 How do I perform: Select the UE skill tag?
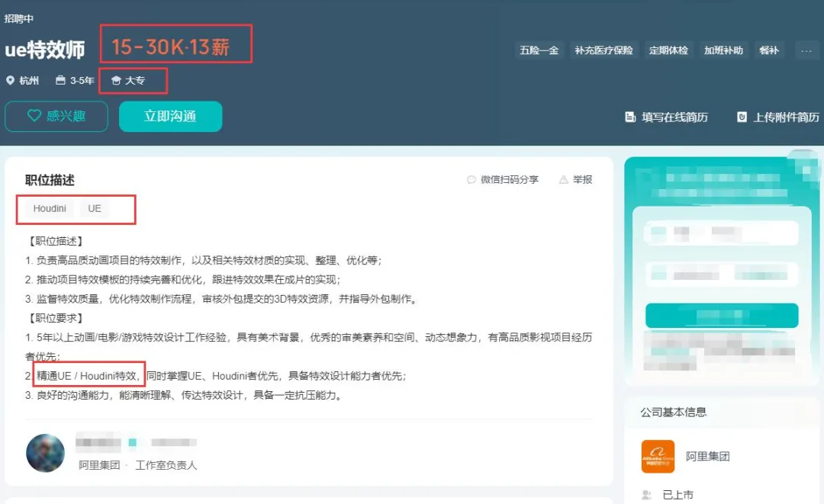click(x=94, y=207)
